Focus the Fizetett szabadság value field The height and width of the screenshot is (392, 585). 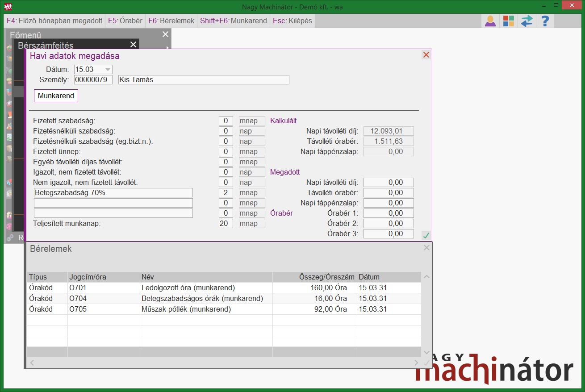[226, 121]
